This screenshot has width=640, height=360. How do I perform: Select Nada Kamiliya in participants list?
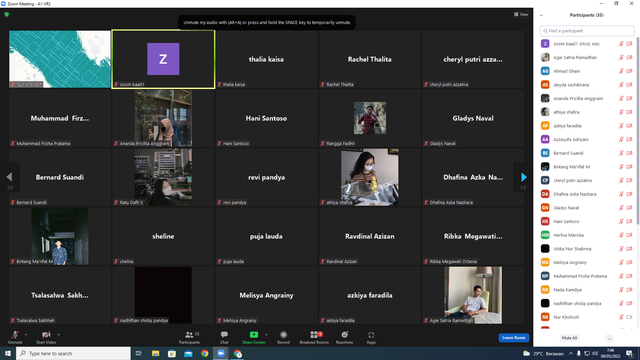click(x=587, y=290)
